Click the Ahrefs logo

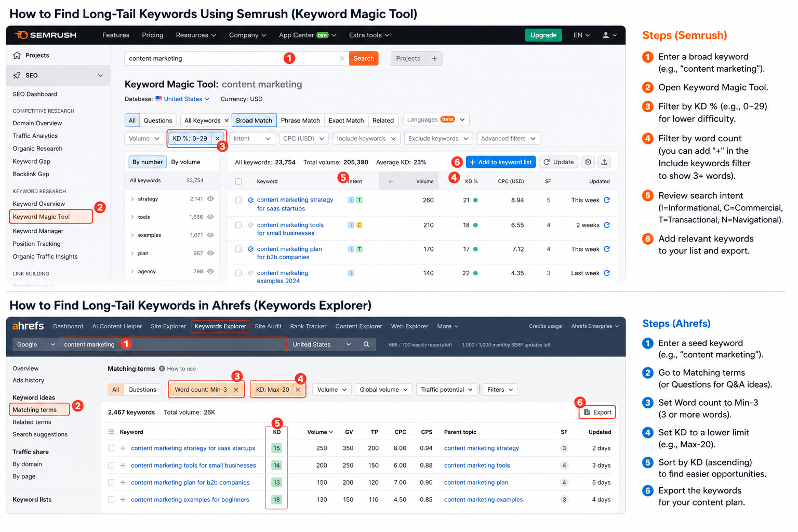click(28, 326)
